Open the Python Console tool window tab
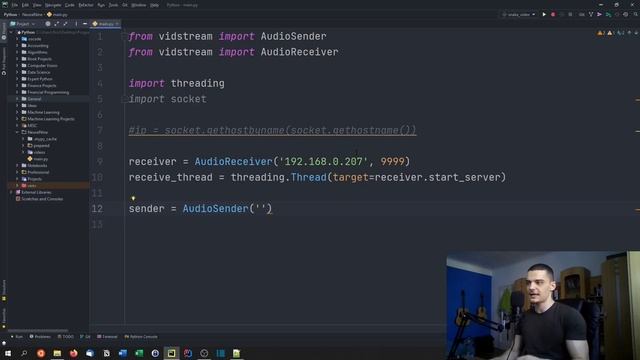The image size is (640, 360). pos(141,337)
